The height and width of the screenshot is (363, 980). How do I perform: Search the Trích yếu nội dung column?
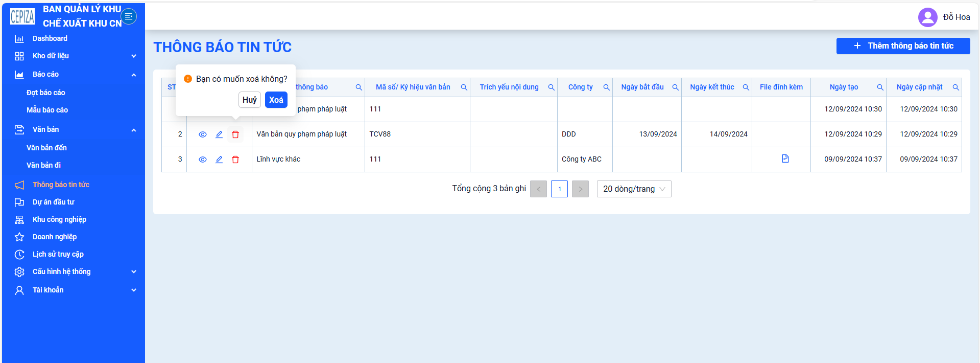tap(551, 87)
